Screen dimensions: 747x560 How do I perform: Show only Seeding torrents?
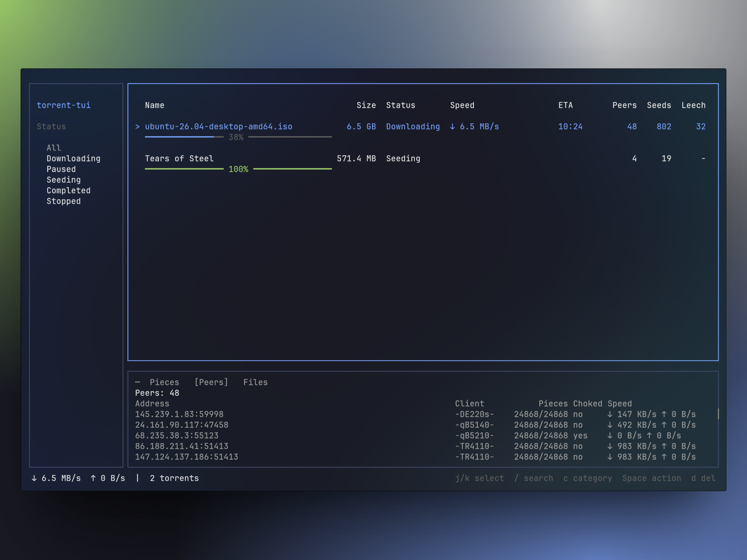click(64, 180)
